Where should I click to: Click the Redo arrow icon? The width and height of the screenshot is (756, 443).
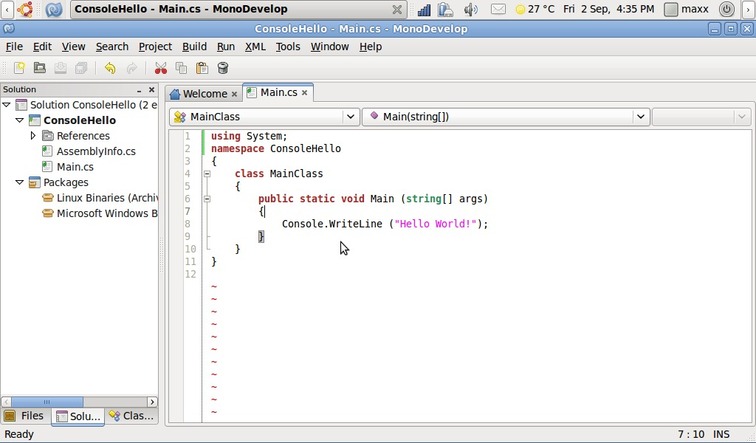131,68
